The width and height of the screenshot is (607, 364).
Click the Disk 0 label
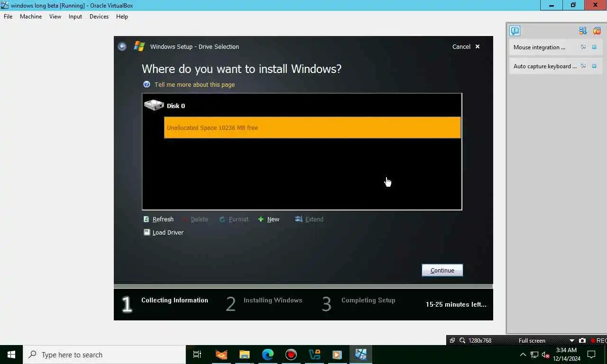[176, 106]
